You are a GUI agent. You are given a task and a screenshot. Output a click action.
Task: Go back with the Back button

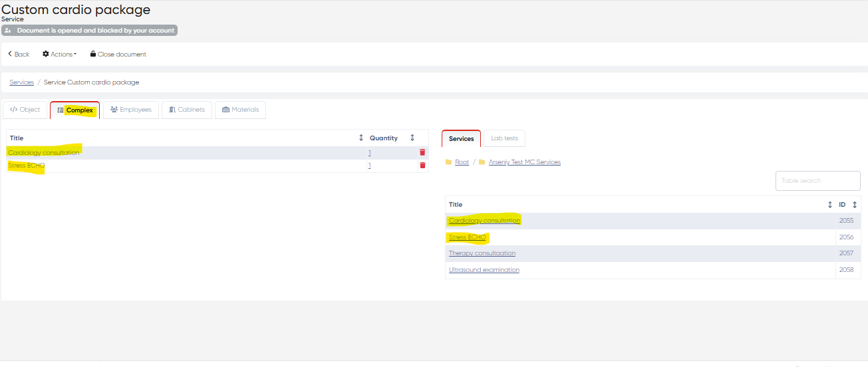(19, 55)
